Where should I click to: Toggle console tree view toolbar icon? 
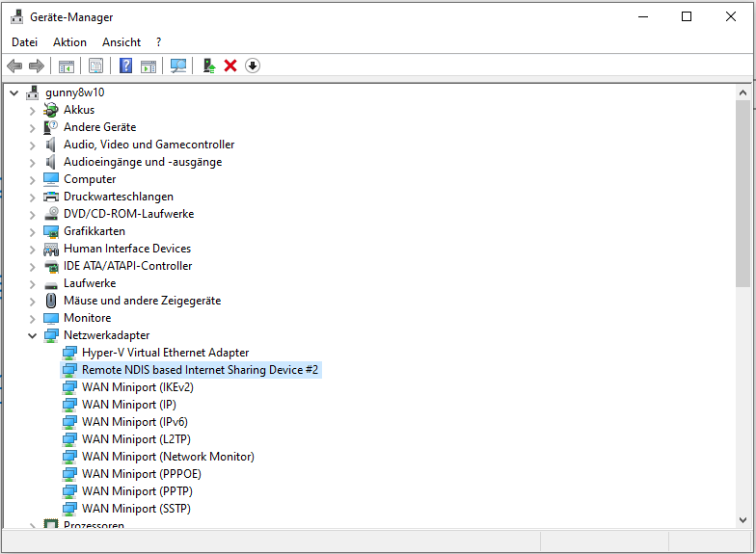click(x=66, y=66)
